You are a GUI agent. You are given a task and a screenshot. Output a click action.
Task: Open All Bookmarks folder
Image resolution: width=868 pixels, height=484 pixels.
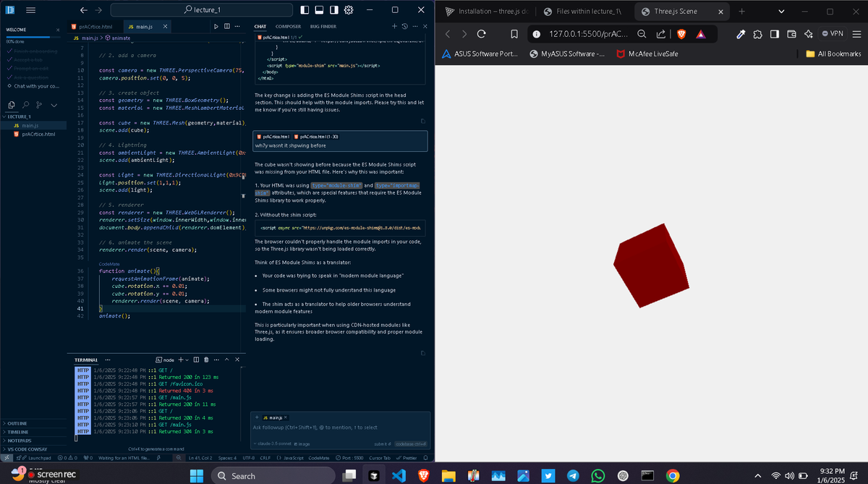click(833, 54)
